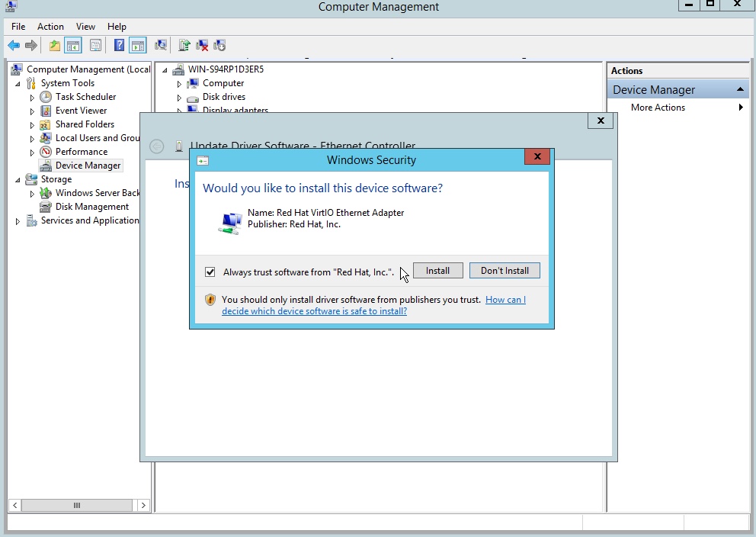Expand the Event Viewer node
Viewport: 756px width, 537px height.
pyautogui.click(x=32, y=111)
